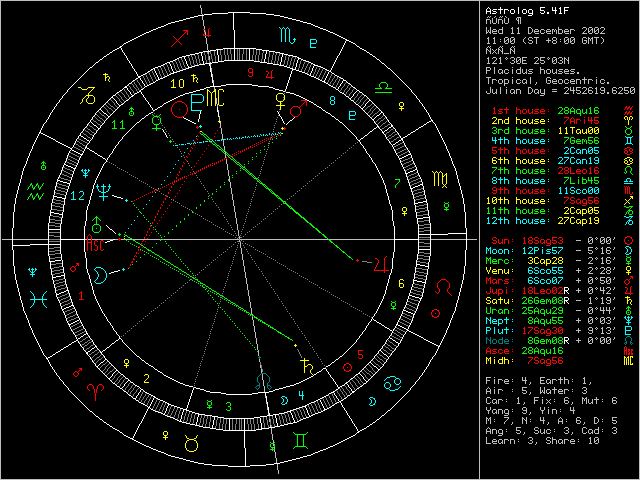Screen dimensions: 640x480
Task: Click the large cyan Neptune trident glyph
Action: (103, 192)
